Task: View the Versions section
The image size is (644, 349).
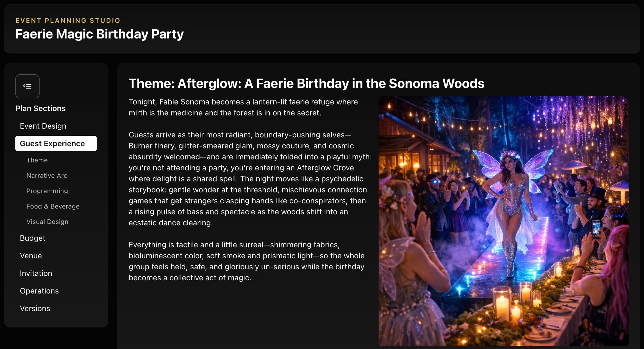Action: point(35,308)
